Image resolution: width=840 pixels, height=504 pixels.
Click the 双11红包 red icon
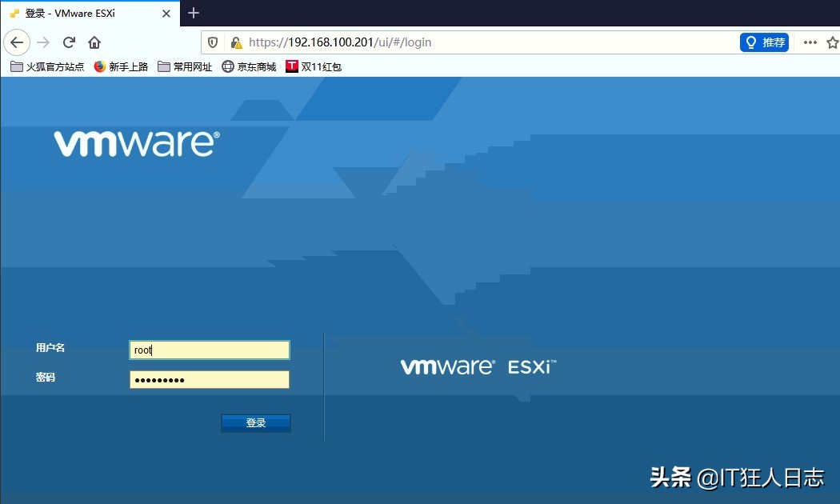(292, 66)
